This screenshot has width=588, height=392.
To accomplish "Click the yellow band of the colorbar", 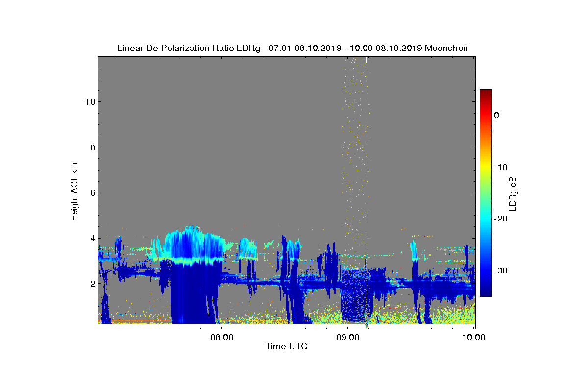I will 486,167.
